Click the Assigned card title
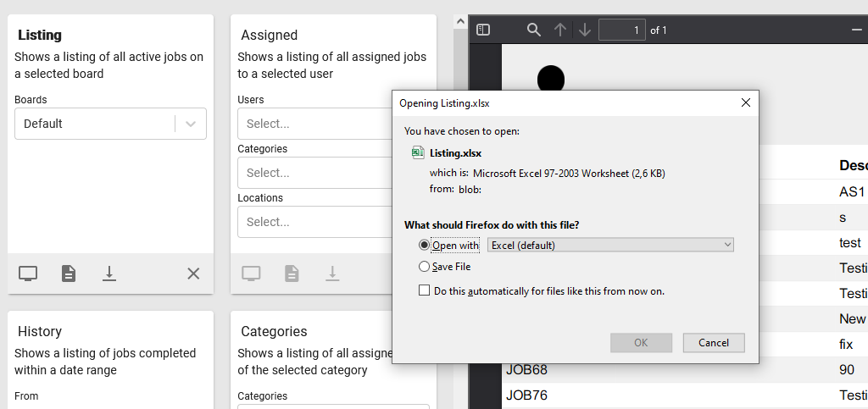Screen dimensions: 868x409 tap(269, 35)
